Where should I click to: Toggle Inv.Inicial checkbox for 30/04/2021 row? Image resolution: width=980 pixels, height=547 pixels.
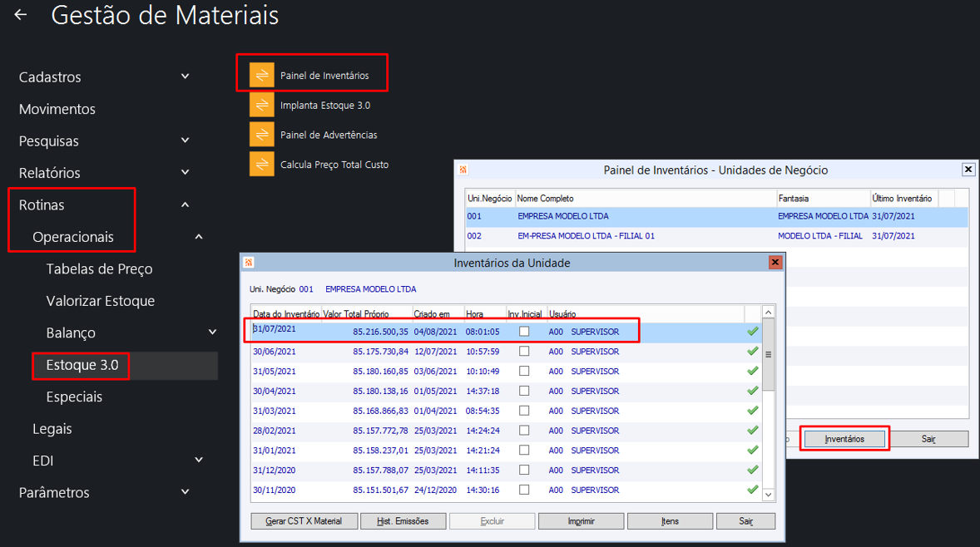click(x=524, y=391)
